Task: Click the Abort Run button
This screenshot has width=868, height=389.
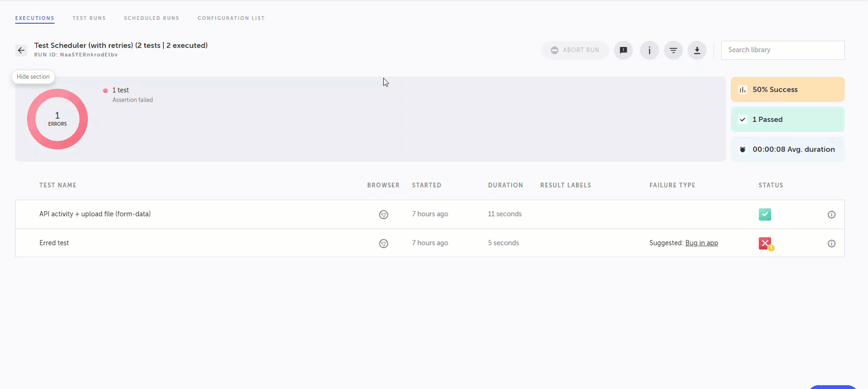Action: pyautogui.click(x=575, y=50)
